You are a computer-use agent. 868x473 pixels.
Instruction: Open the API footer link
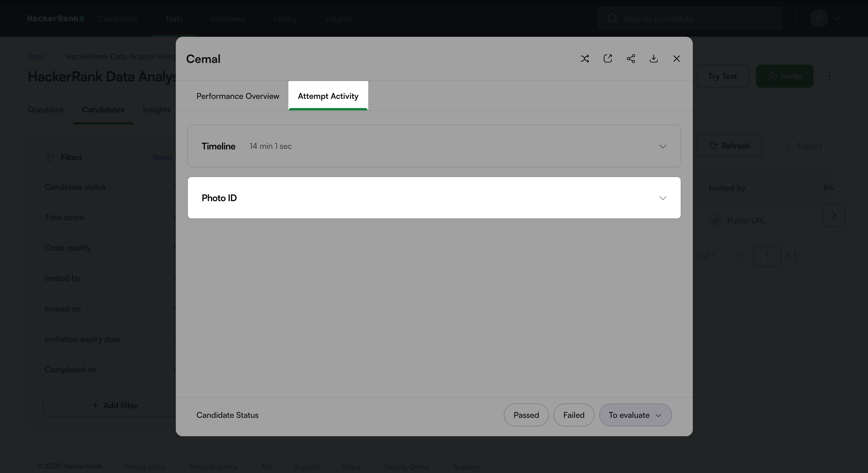pos(266,467)
